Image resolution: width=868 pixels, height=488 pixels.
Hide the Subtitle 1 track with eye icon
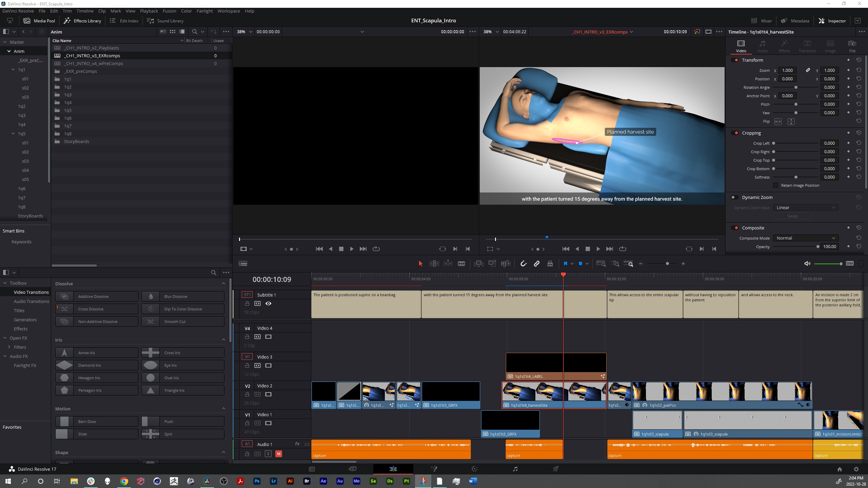click(268, 304)
